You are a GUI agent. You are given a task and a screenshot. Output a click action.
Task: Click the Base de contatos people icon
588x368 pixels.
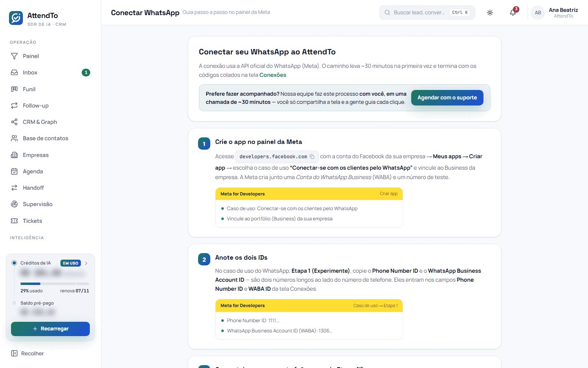coord(14,138)
